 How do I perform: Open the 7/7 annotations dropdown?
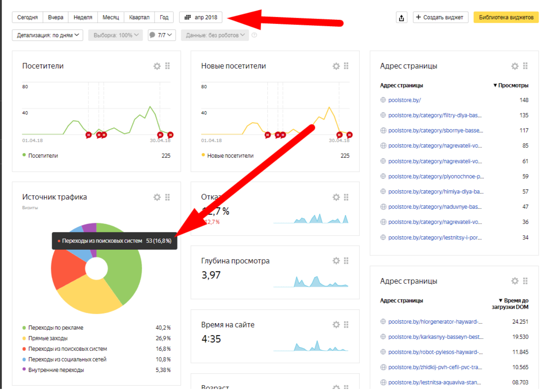[162, 35]
